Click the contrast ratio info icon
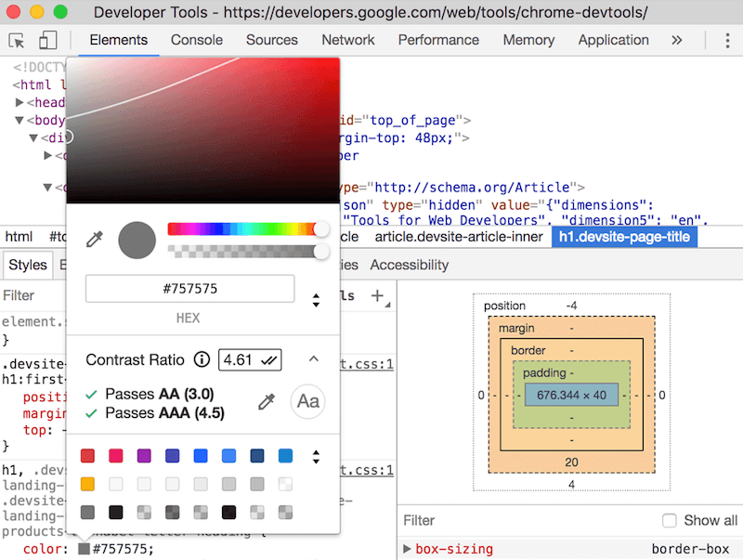Viewport: 743px width, 560px height. click(x=201, y=359)
